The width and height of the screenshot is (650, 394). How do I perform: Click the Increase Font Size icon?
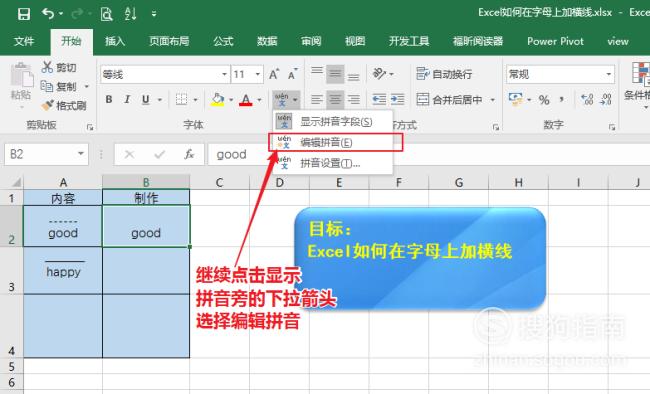click(x=274, y=74)
